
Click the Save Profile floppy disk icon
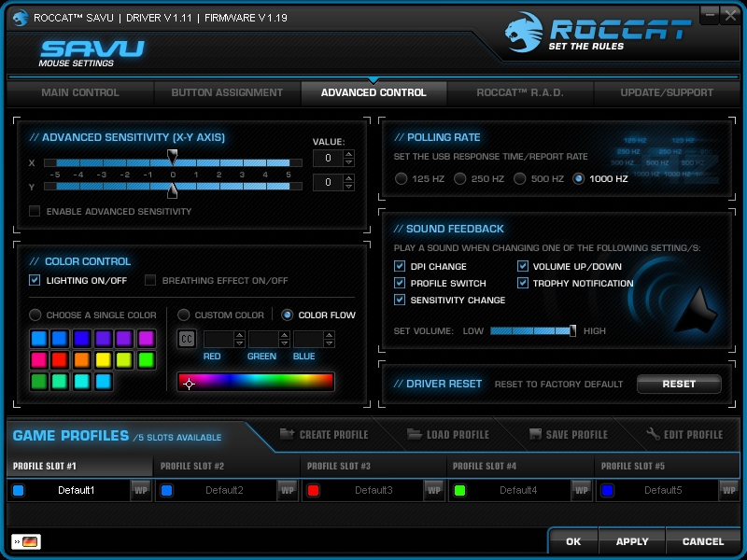[x=535, y=434]
